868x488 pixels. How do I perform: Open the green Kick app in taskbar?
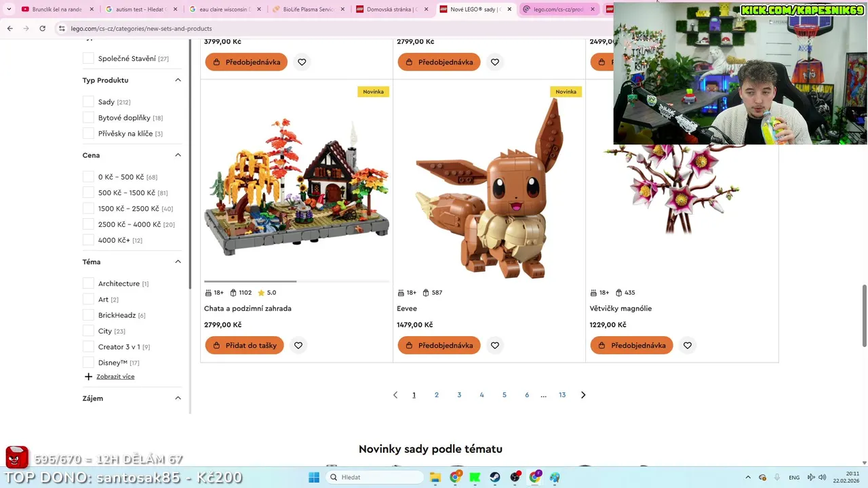coord(475,477)
